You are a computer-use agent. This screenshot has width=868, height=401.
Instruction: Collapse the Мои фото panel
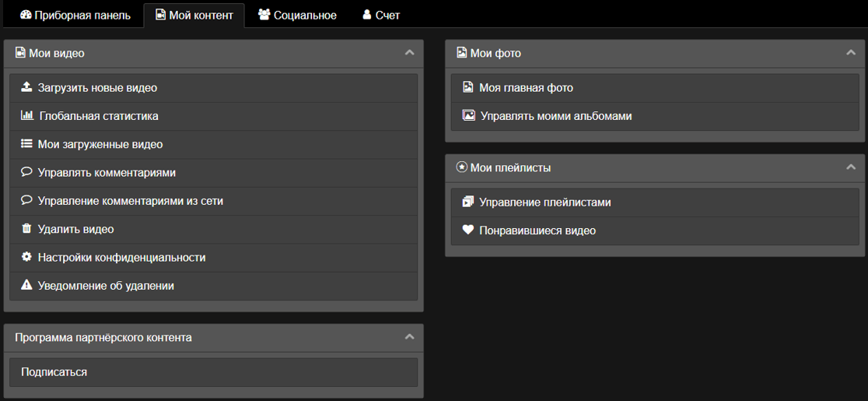[852, 53]
